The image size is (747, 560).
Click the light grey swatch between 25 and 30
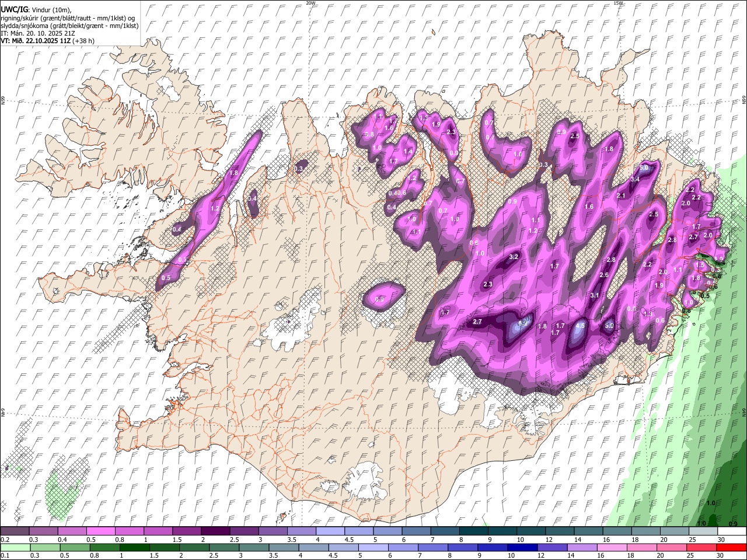point(703,531)
